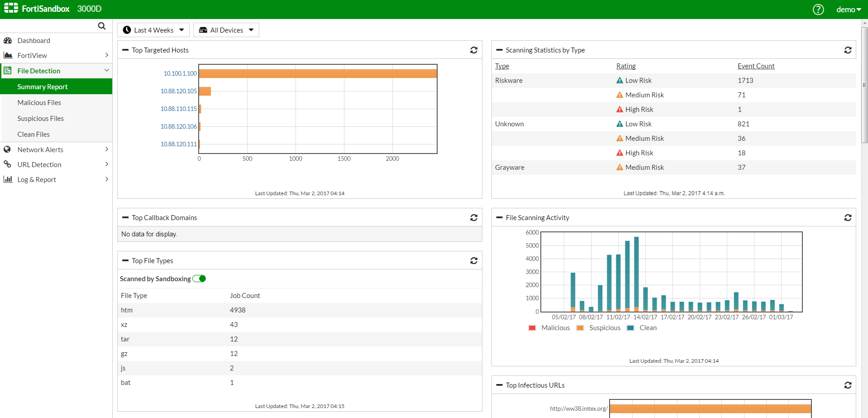Viewport: 868px width, 418px height.
Task: Toggle the Scanned by Sandboxing switch
Action: pyautogui.click(x=199, y=279)
